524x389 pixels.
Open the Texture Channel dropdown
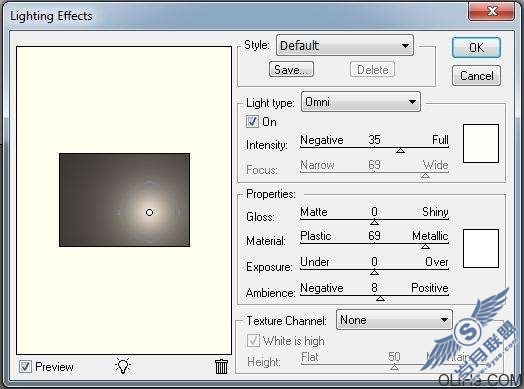point(394,320)
